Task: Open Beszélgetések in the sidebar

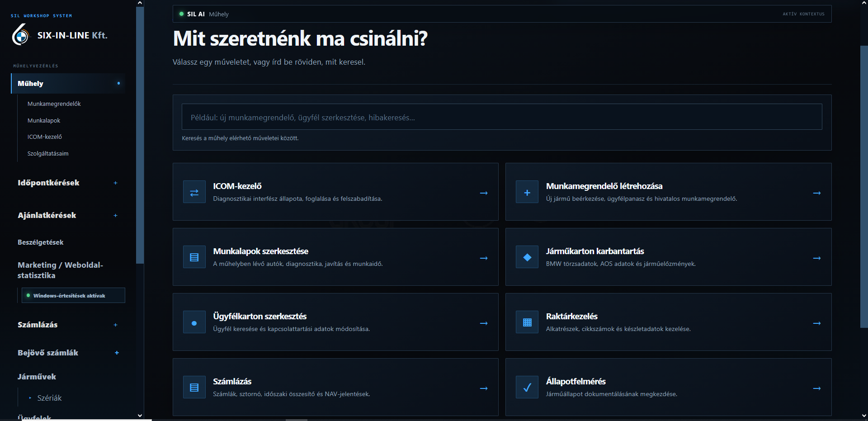Action: click(x=41, y=242)
